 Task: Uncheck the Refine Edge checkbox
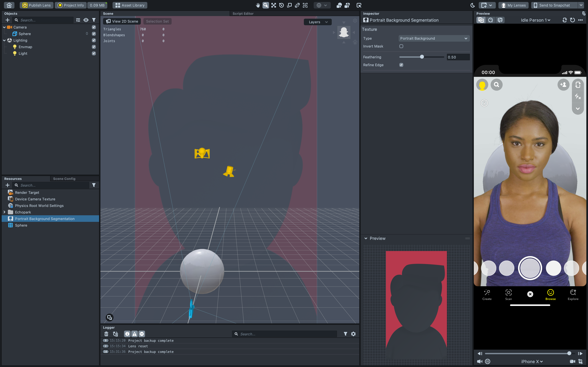click(x=401, y=65)
